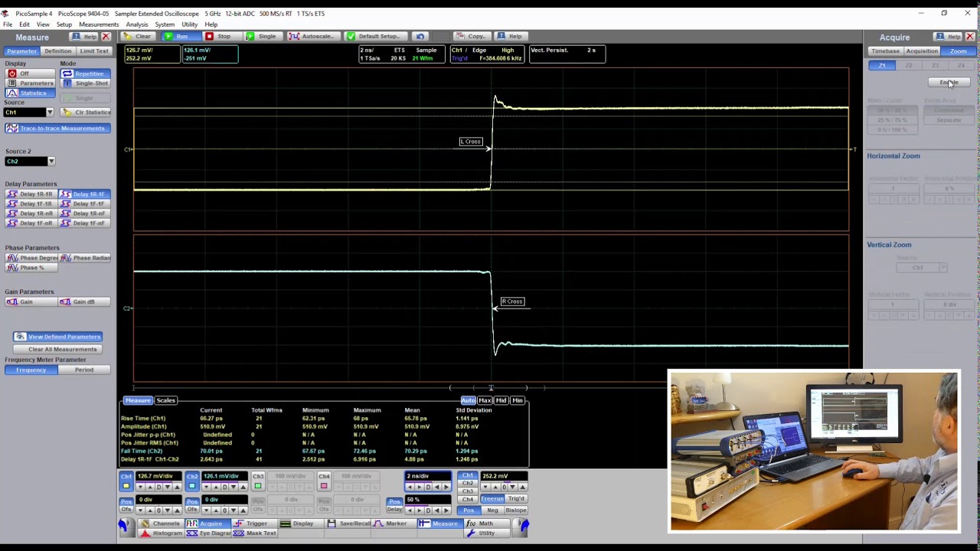
Task: Select Frequency meter parameter
Action: [31, 370]
